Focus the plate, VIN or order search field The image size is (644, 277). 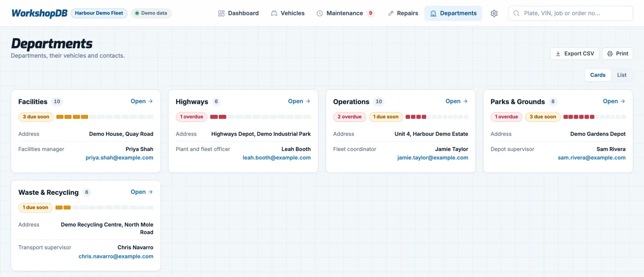tap(570, 13)
